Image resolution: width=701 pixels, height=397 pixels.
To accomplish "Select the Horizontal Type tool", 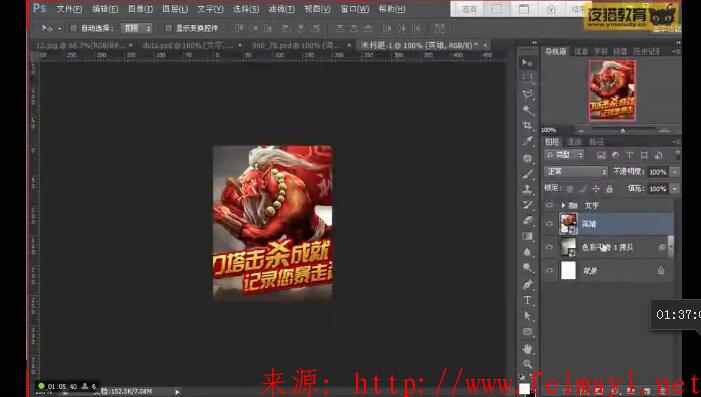I will pyautogui.click(x=528, y=300).
